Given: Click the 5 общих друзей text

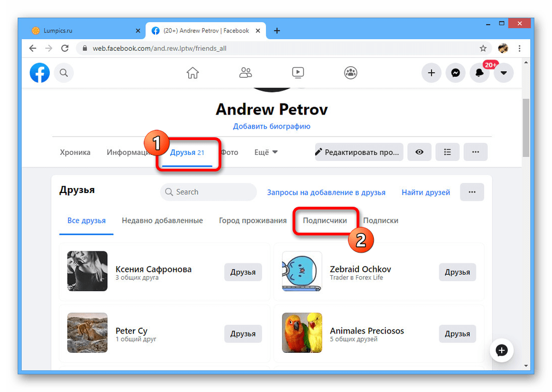Looking at the screenshot, I should pos(353,339).
